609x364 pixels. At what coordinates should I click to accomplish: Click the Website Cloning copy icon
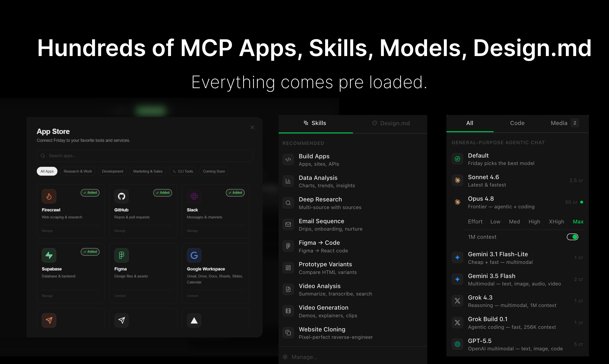288,333
